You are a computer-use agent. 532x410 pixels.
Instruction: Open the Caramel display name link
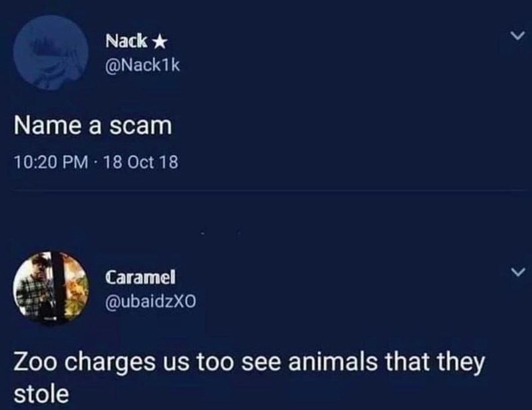140,277
